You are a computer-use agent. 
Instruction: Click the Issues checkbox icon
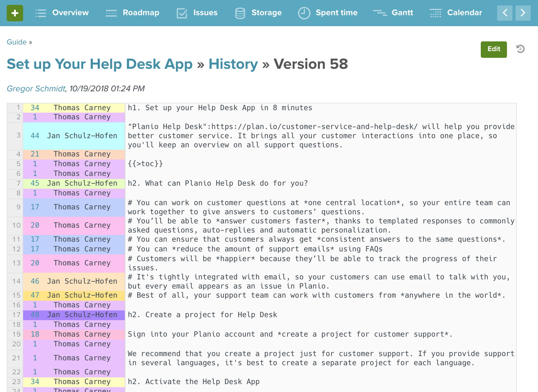pos(182,13)
